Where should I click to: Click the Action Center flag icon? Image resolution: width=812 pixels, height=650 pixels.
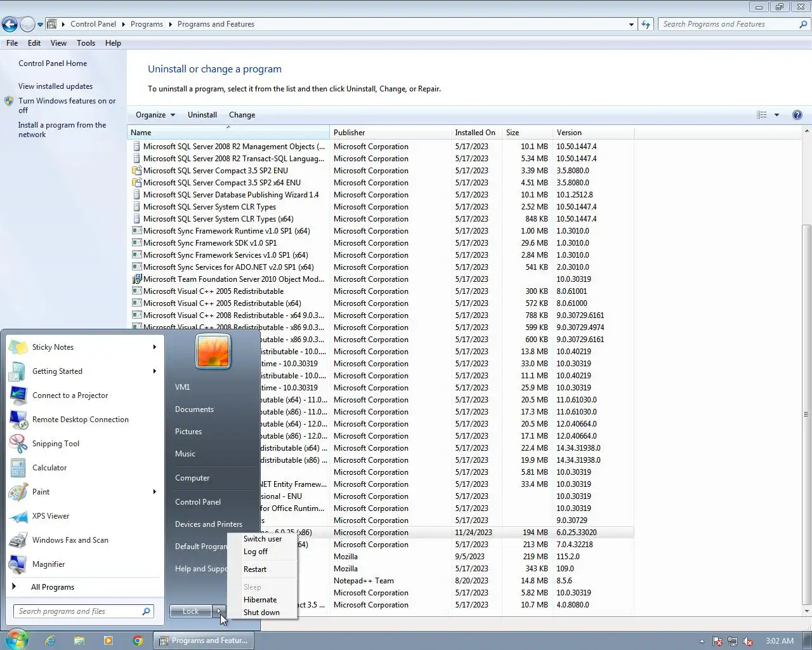click(717, 641)
